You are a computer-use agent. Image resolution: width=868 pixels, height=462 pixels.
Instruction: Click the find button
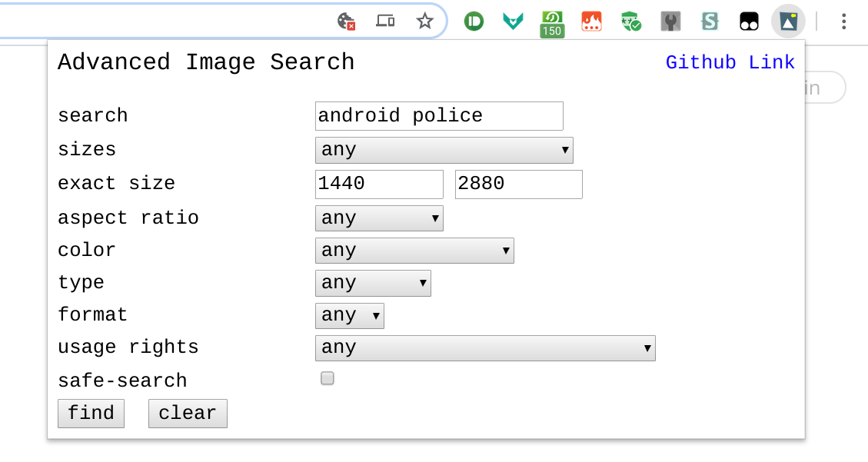point(91,414)
